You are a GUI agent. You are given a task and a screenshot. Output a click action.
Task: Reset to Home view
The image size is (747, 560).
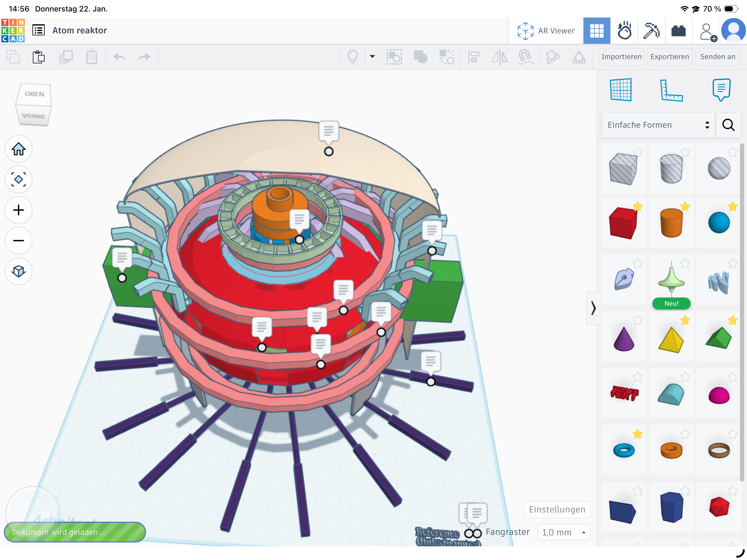[19, 149]
